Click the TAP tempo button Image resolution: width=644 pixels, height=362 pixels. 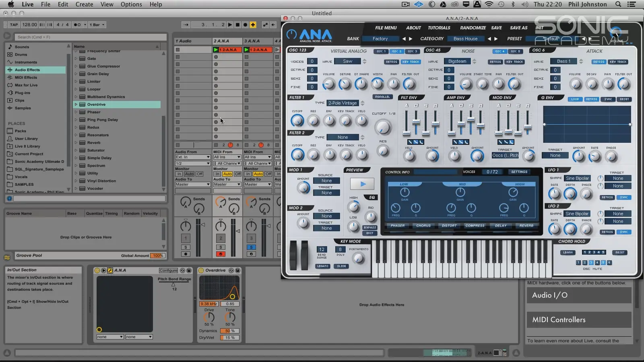[x=14, y=25]
